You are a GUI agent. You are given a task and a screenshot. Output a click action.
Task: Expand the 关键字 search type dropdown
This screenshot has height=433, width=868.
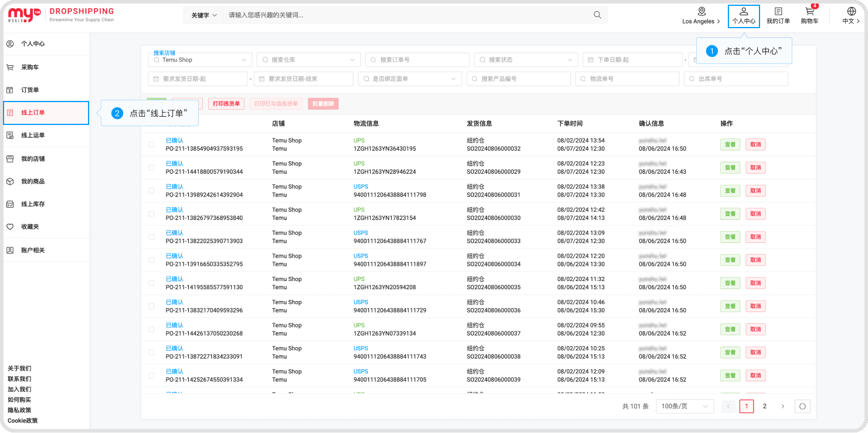click(x=204, y=15)
